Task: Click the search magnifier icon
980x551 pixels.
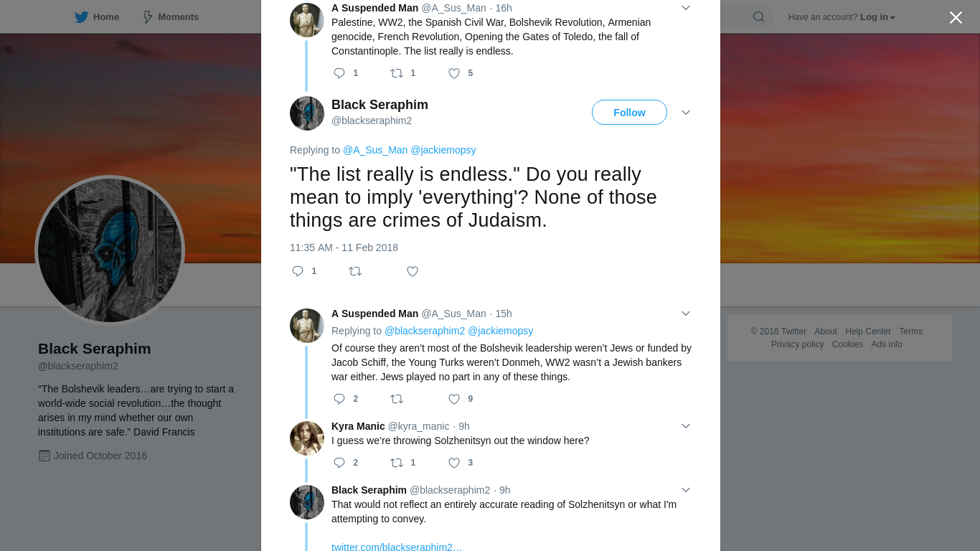Action: tap(758, 17)
